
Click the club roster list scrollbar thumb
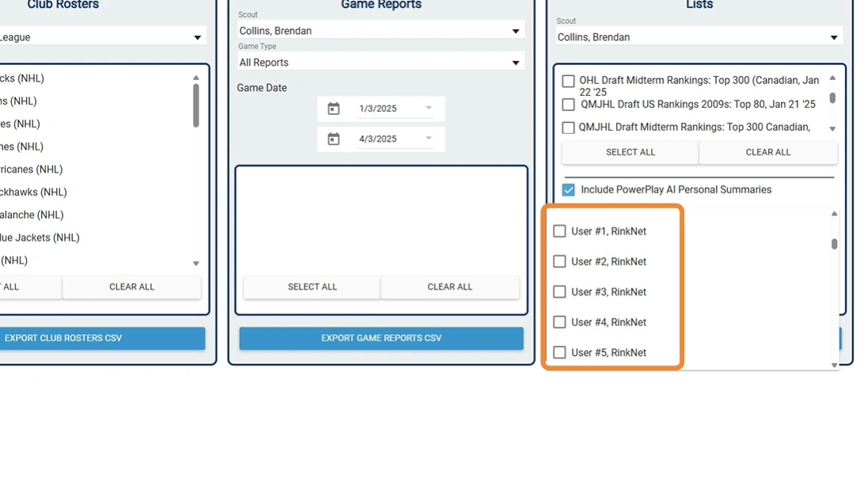[x=196, y=105]
